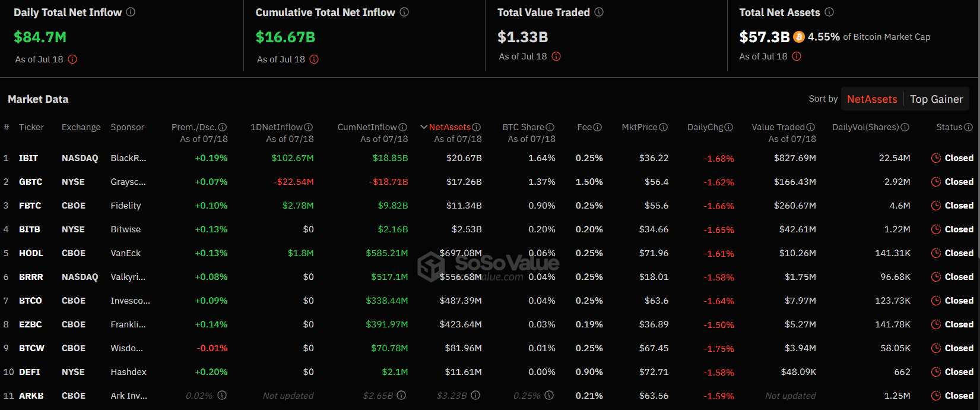Image resolution: width=980 pixels, height=410 pixels.
Task: Sort by 1DNetInflow column header
Action: (x=277, y=127)
